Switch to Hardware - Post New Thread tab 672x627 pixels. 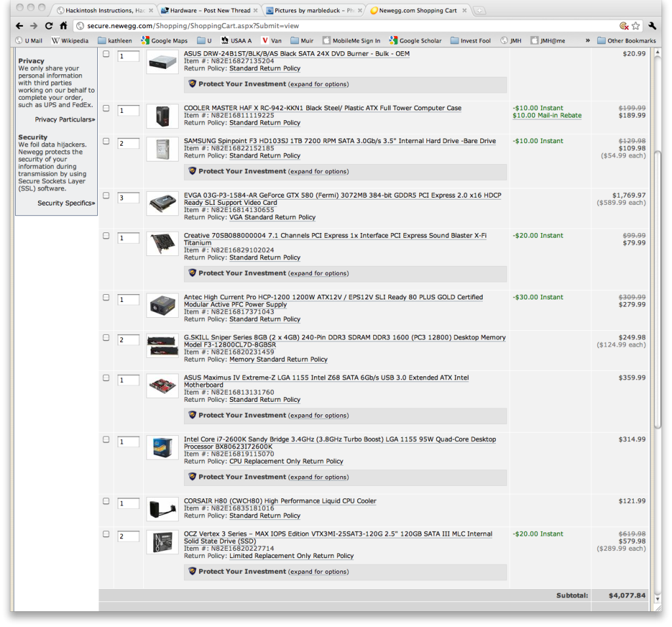click(x=210, y=11)
